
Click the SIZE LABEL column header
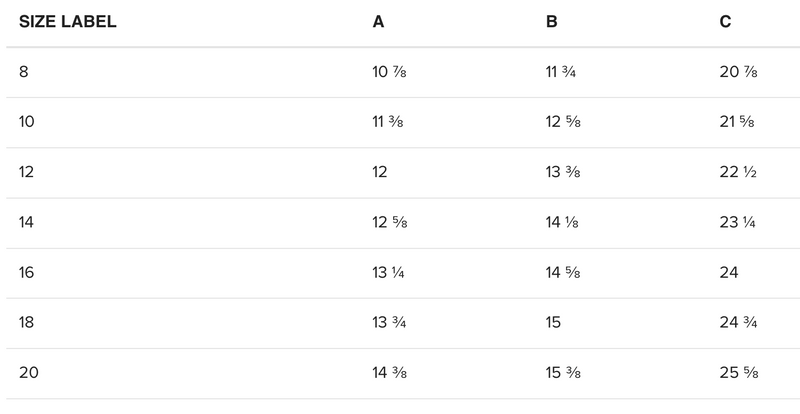(x=68, y=22)
